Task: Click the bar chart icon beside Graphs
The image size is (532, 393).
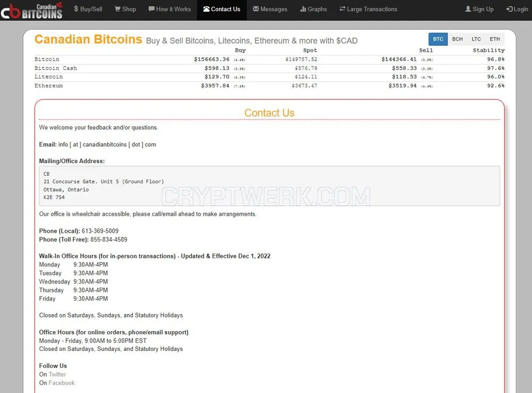Action: pyautogui.click(x=303, y=9)
